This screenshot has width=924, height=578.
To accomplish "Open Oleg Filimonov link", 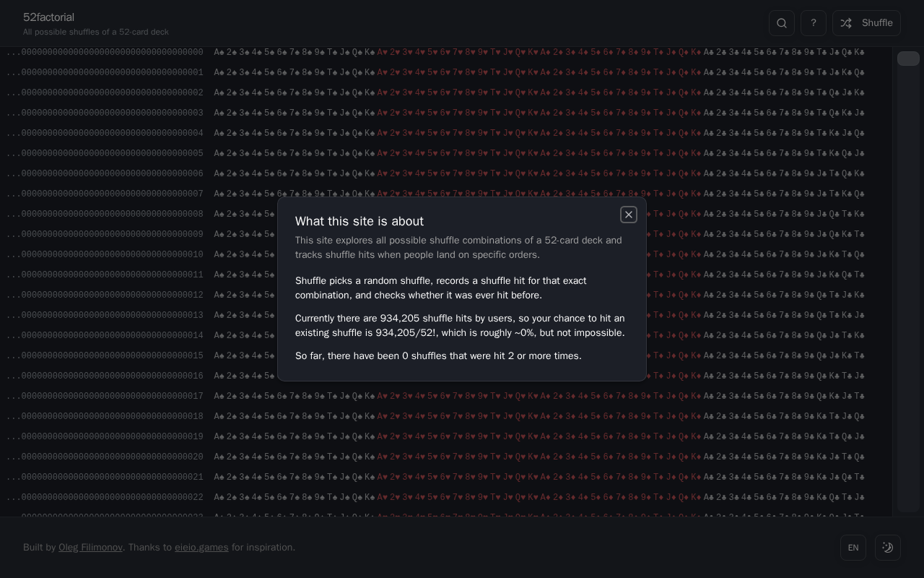I will (90, 548).
